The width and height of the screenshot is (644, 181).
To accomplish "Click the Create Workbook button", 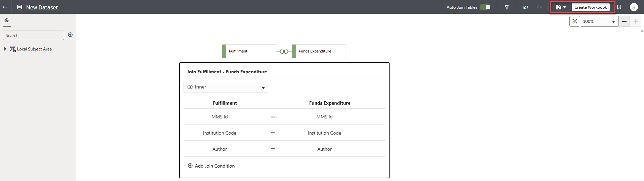I will point(591,7).
